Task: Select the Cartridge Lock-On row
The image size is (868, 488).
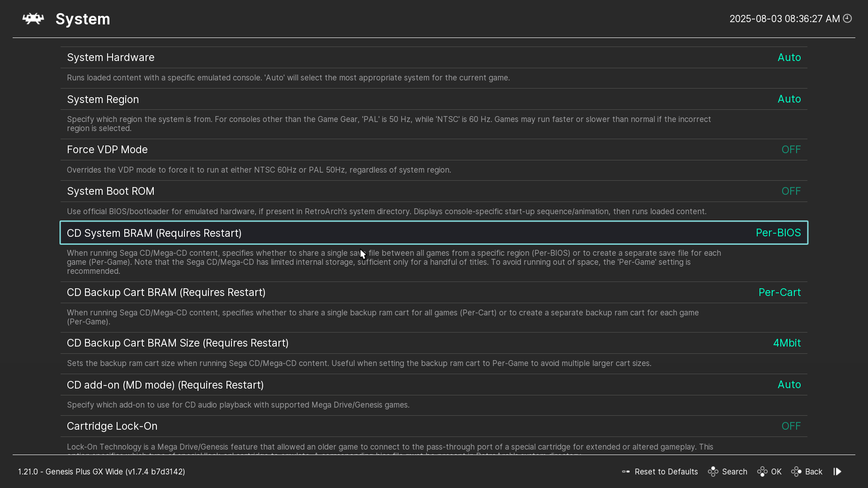Action: [434, 426]
